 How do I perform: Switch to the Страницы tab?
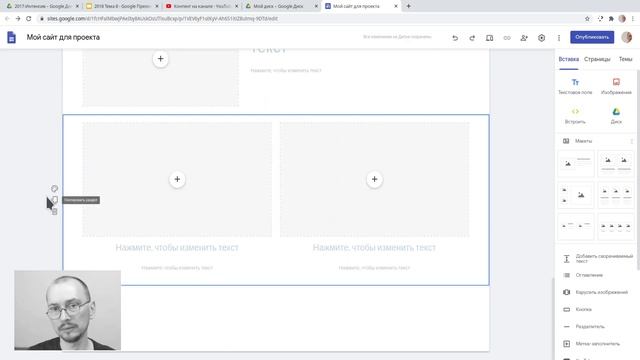597,59
